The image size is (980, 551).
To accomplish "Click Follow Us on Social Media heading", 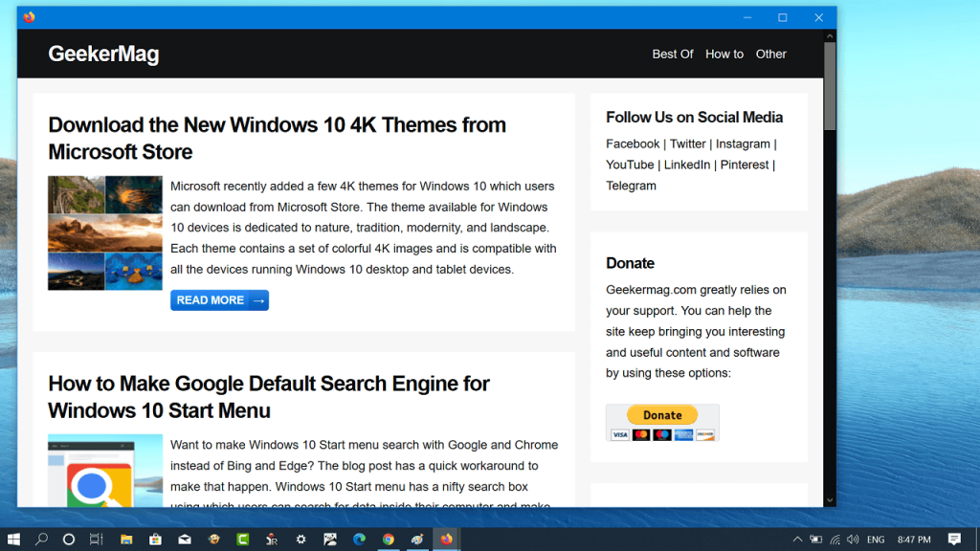I will 694,118.
